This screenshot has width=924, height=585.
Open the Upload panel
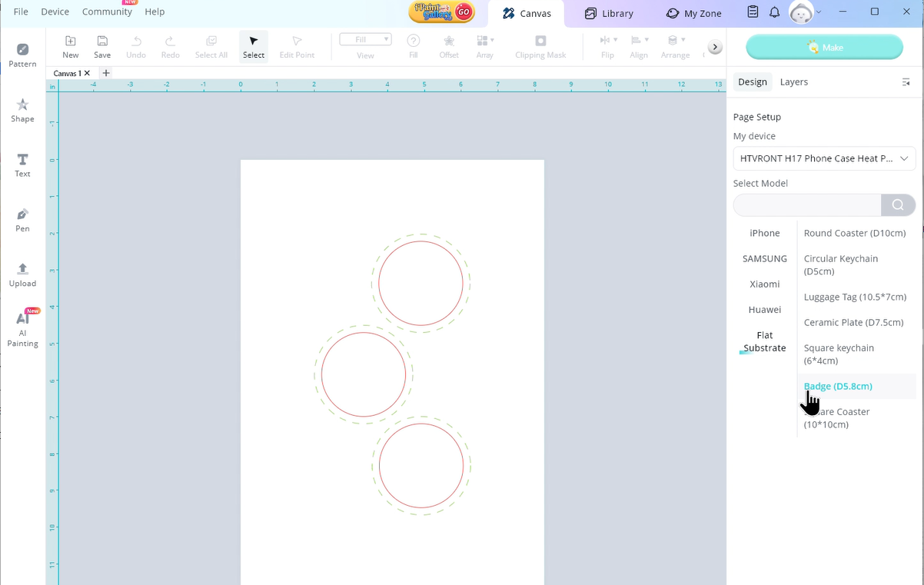coord(22,274)
